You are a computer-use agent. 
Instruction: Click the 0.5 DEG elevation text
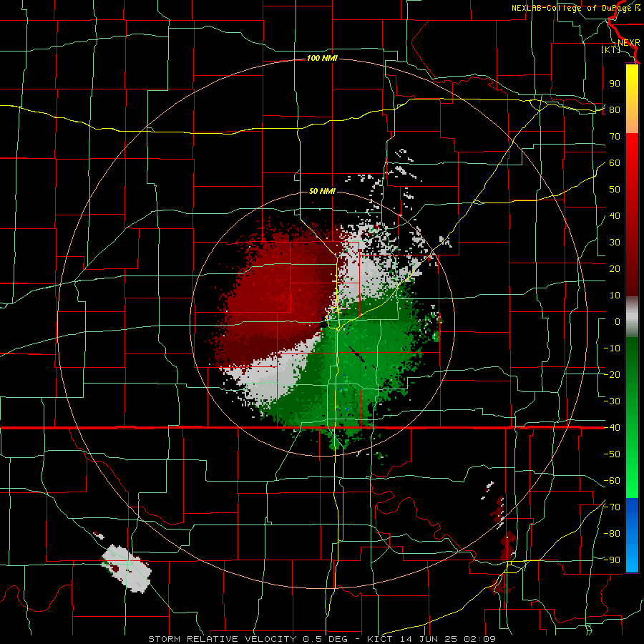[x=325, y=639]
